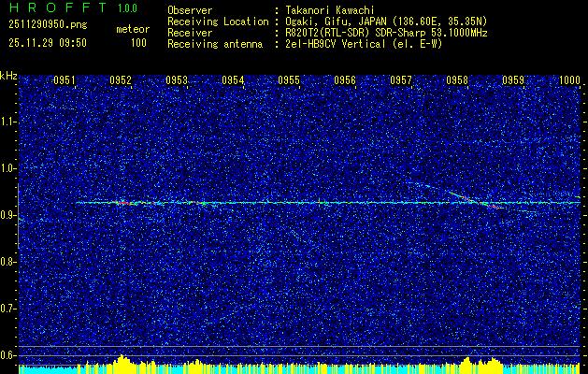Click the 0.8 kHz axis label
Viewport: 588px width, 374px height.
click(8, 262)
